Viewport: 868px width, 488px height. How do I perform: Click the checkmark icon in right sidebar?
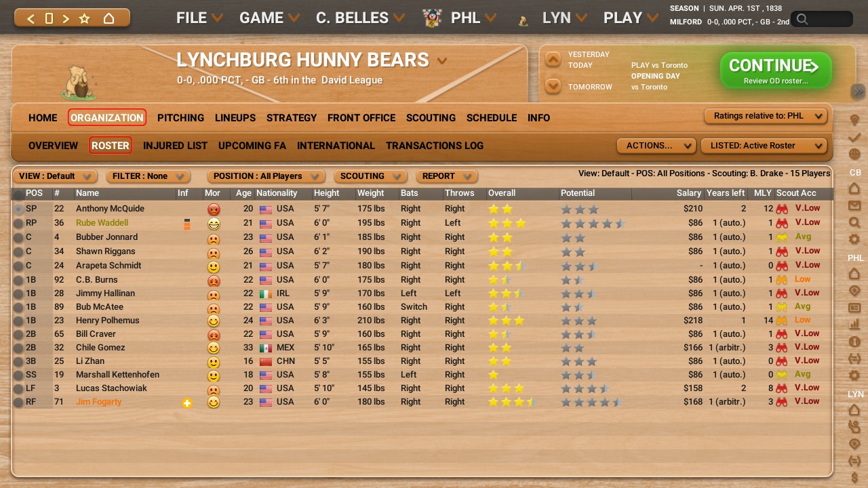(854, 138)
